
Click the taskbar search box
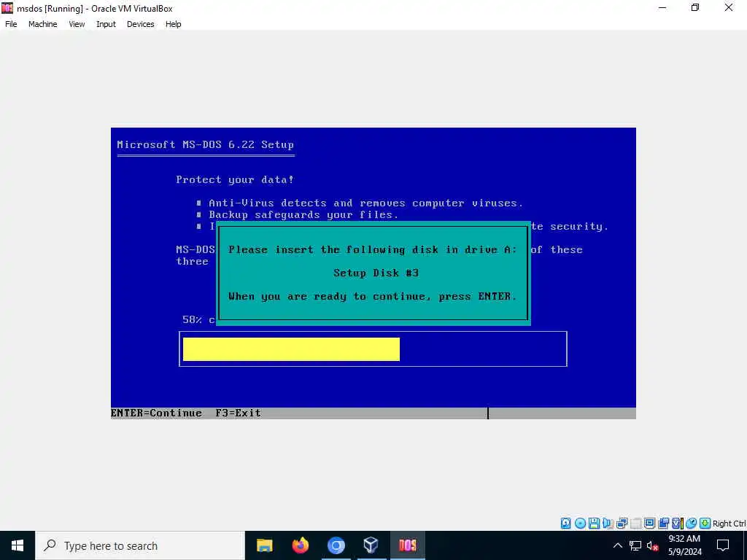(x=140, y=545)
